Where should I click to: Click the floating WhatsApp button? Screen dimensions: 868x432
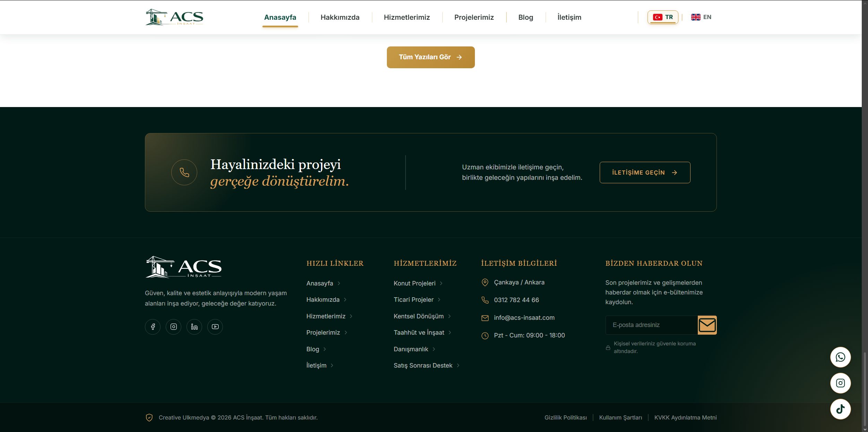840,357
